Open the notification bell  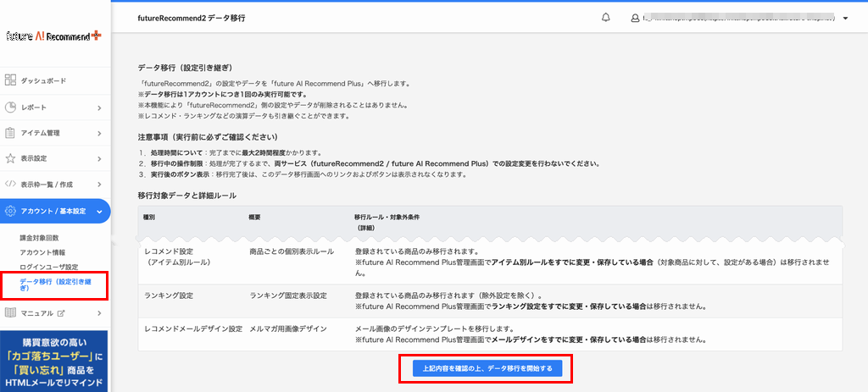click(x=605, y=18)
